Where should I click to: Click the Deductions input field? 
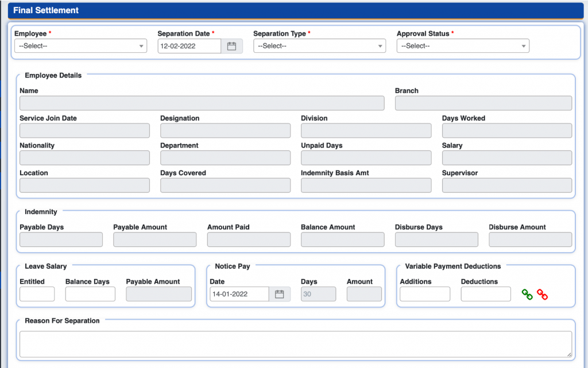pyautogui.click(x=485, y=293)
